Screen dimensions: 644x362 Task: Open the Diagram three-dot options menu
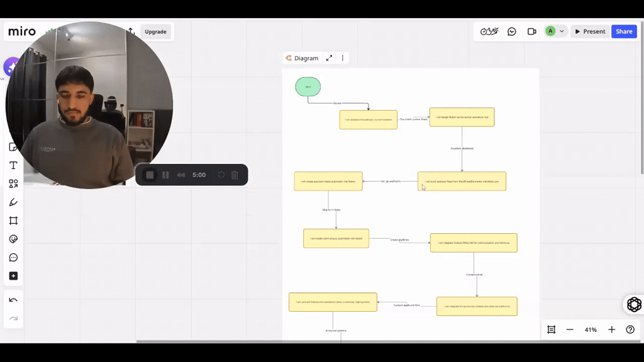pos(342,58)
